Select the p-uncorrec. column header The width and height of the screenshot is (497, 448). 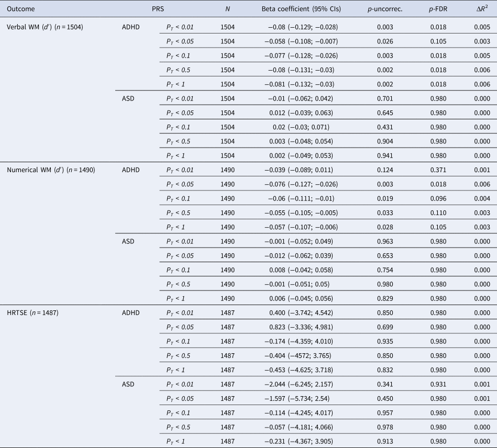coord(385,9)
